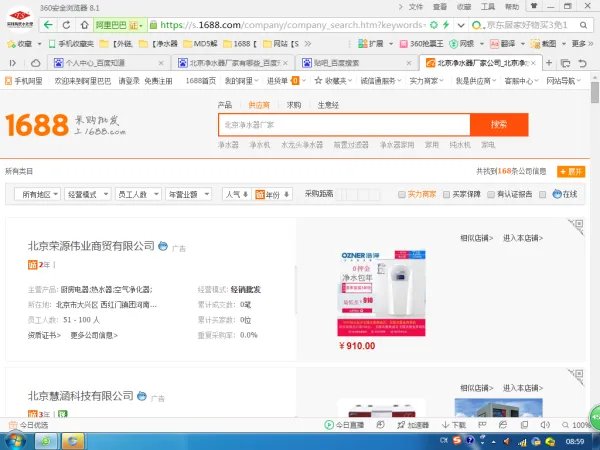Viewport: 600px width, 450px height.
Task: Expand 网站导航 menu
Action: [x=563, y=81]
